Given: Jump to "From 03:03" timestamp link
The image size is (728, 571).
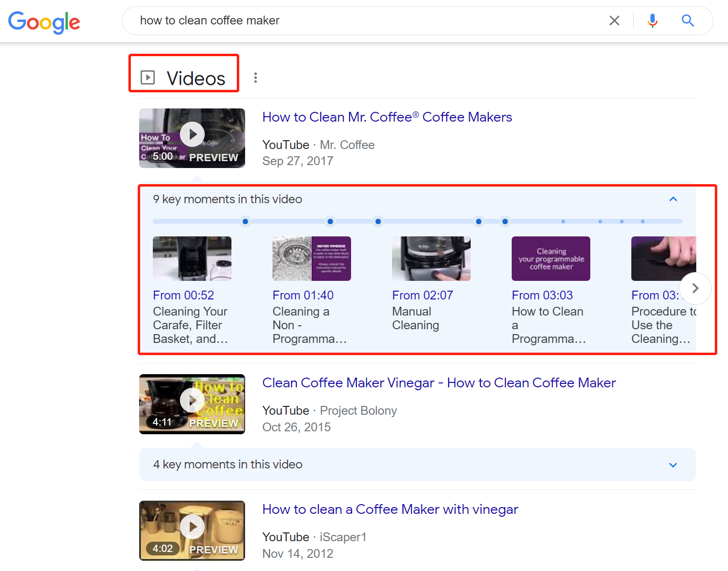Looking at the screenshot, I should tap(542, 296).
